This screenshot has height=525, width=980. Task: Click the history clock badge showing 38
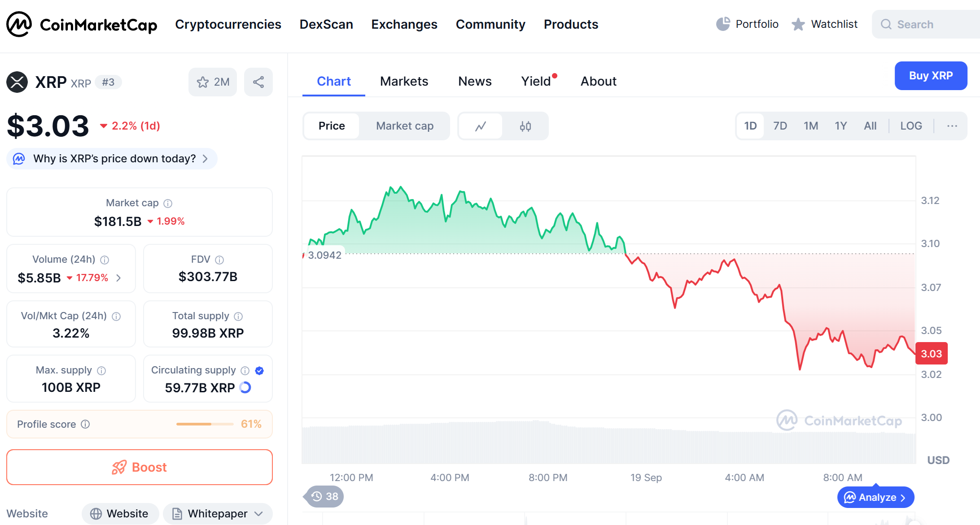pyautogui.click(x=324, y=496)
